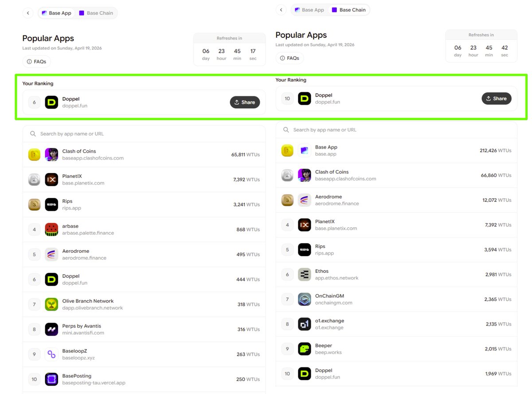The height and width of the screenshot is (394, 532).
Task: Click app.ethos.network URL
Action: point(336,278)
